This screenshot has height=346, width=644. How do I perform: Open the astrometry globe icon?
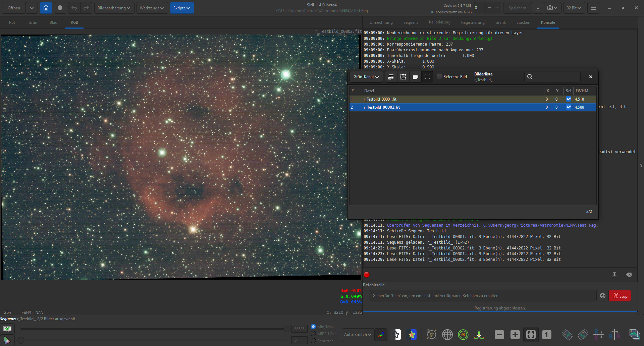[x=447, y=335]
